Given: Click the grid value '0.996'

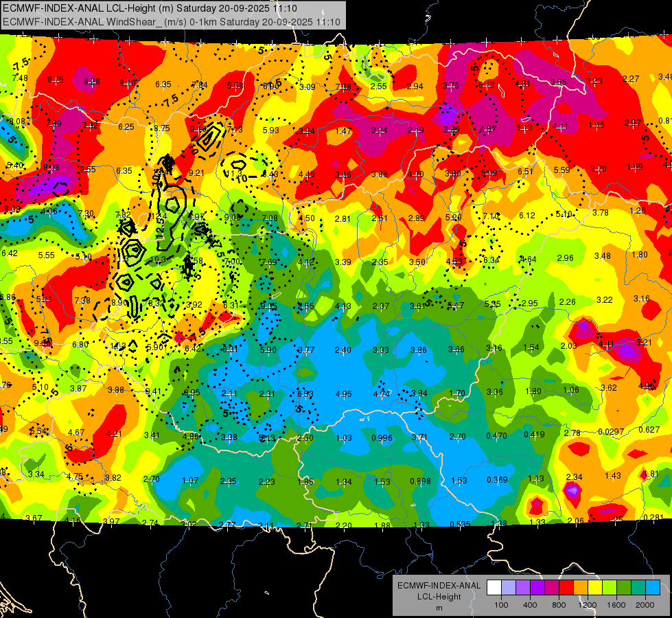Looking at the screenshot, I should pos(382,438).
